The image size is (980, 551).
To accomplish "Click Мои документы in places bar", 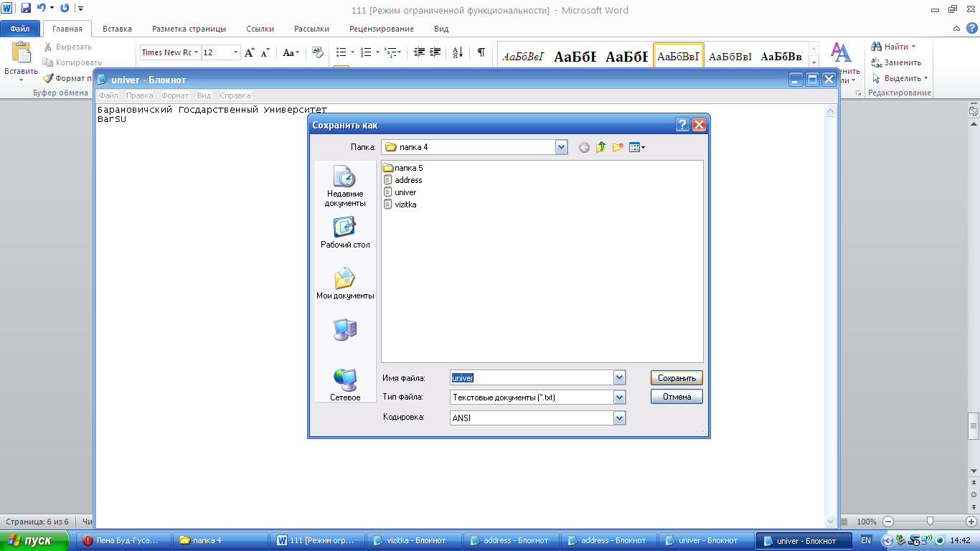I will (345, 284).
